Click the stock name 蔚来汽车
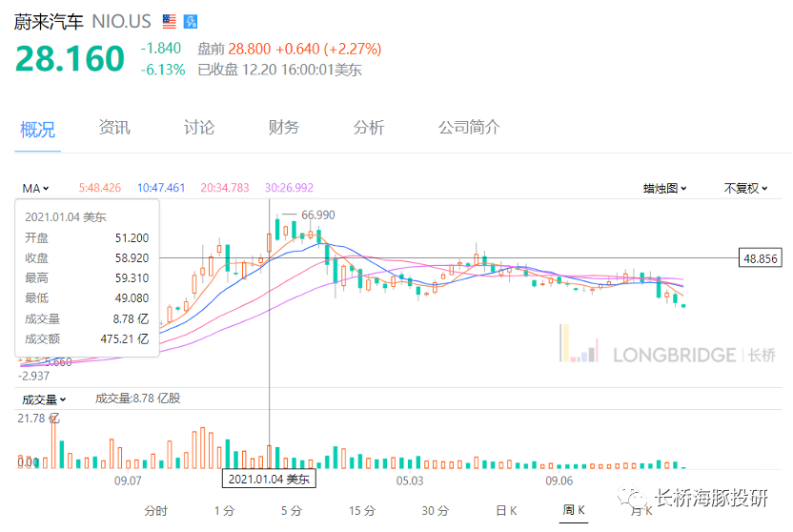 click(x=49, y=22)
